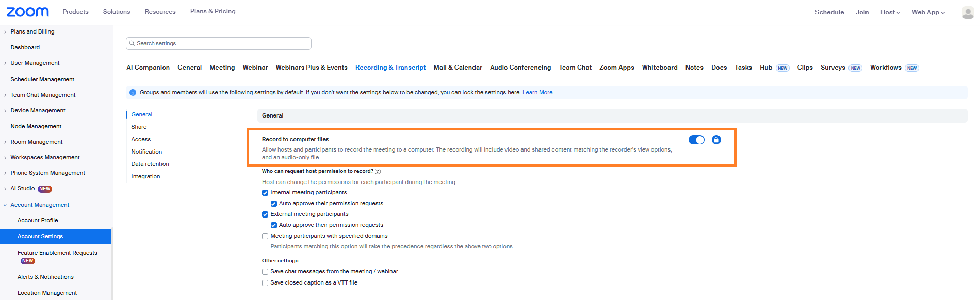Screen dimensions: 980x300
Task: Open Products menu in header
Action: [x=76, y=12]
